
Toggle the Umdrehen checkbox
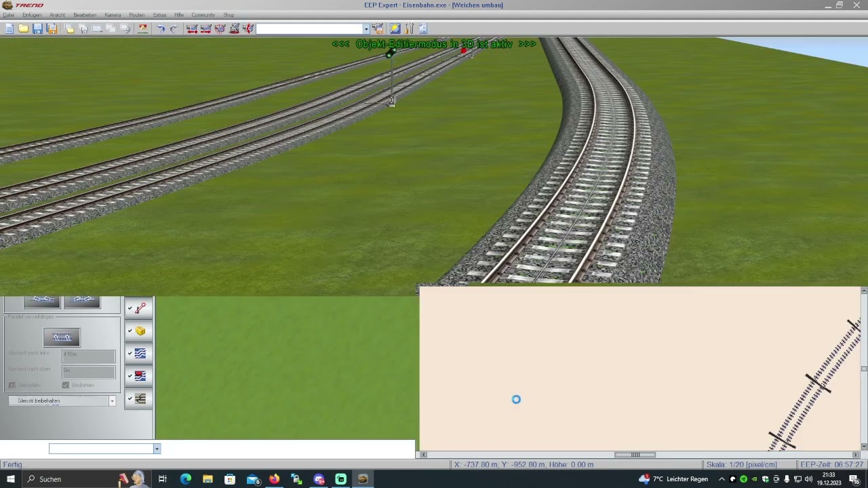pos(66,385)
